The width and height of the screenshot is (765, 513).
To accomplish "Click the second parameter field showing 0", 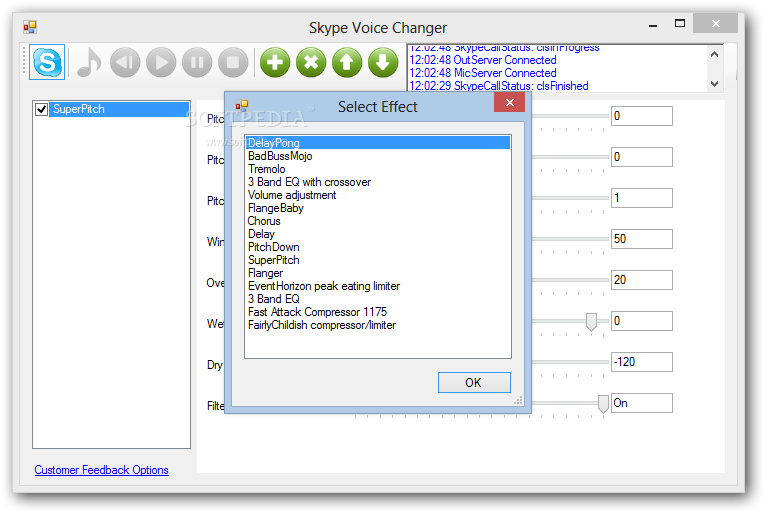I will click(x=642, y=157).
